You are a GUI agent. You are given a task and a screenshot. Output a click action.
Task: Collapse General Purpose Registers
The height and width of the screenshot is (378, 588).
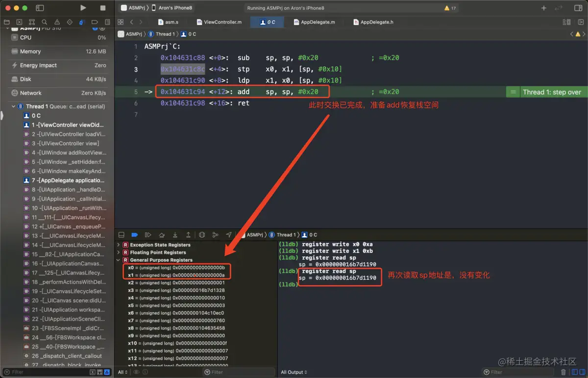(x=118, y=260)
